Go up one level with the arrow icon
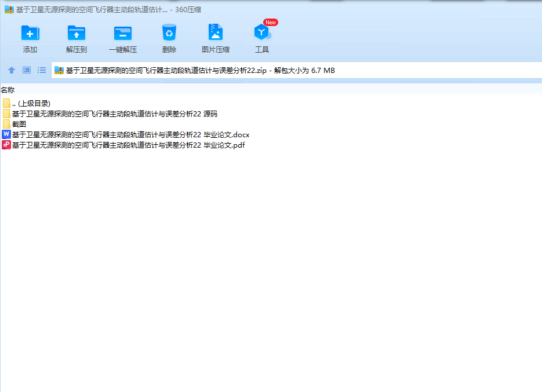This screenshot has width=542, height=392. pyautogui.click(x=12, y=71)
